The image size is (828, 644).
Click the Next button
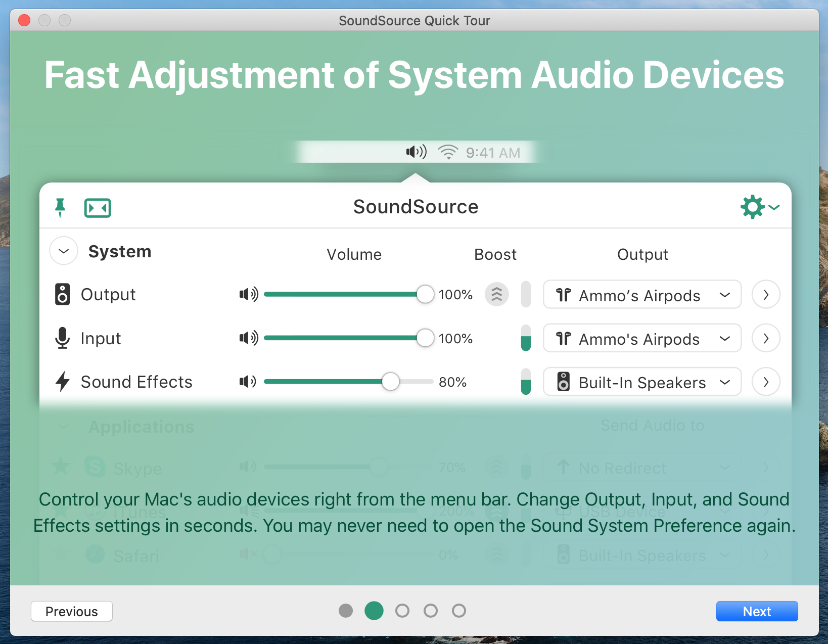(x=757, y=611)
